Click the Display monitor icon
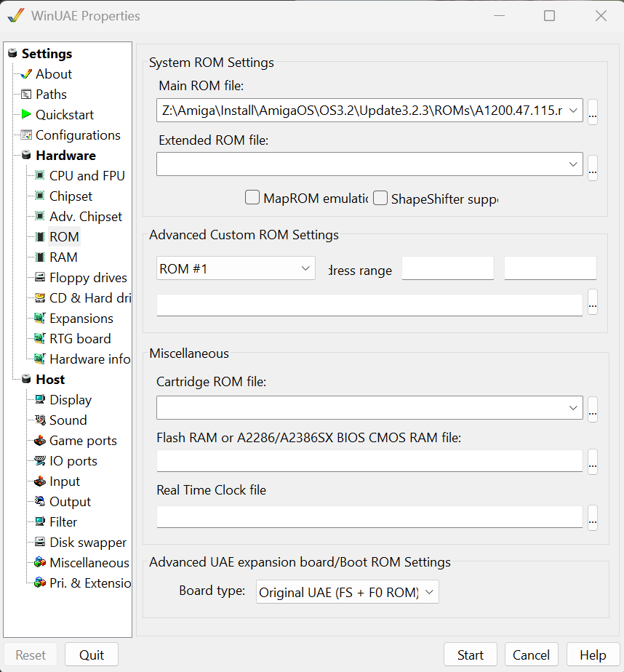This screenshot has width=624, height=672. tap(40, 399)
